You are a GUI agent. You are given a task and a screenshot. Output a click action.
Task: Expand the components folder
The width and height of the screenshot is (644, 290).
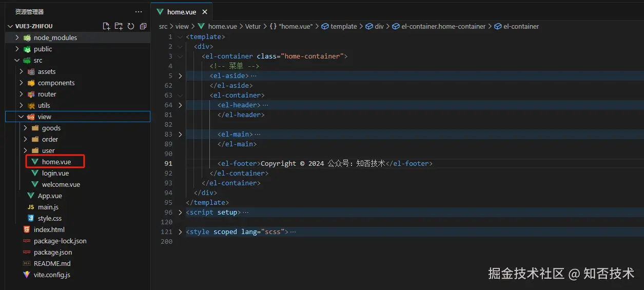click(21, 83)
